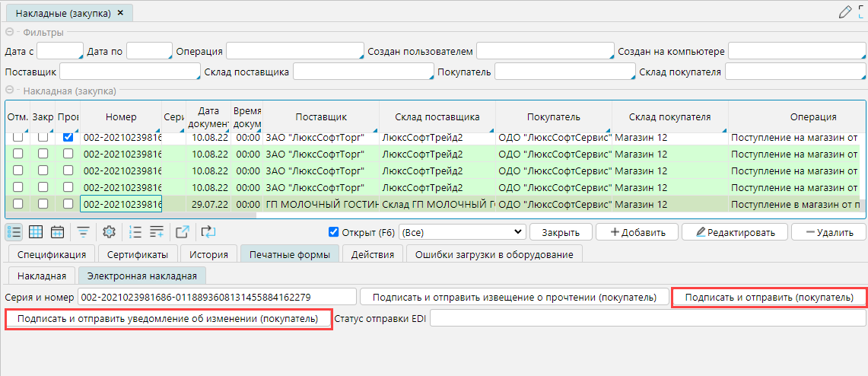This screenshot has height=376, width=868.
Task: Click the refresh/update arrows icon
Action: 209,232
